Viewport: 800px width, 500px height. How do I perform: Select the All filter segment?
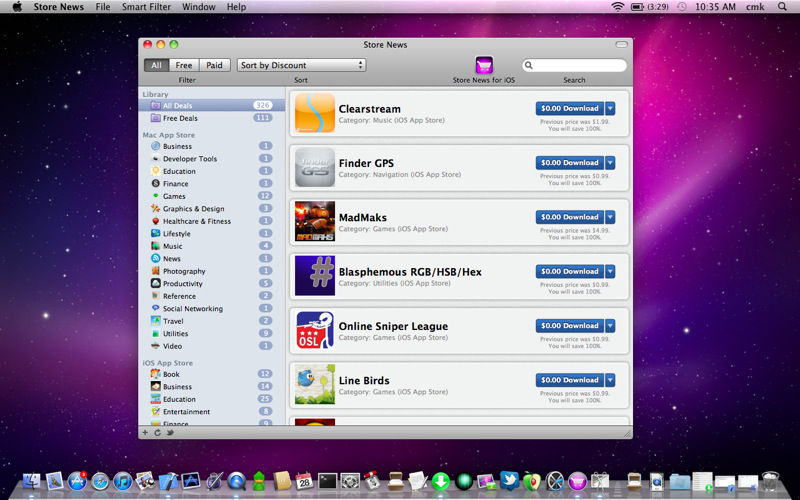pos(156,65)
